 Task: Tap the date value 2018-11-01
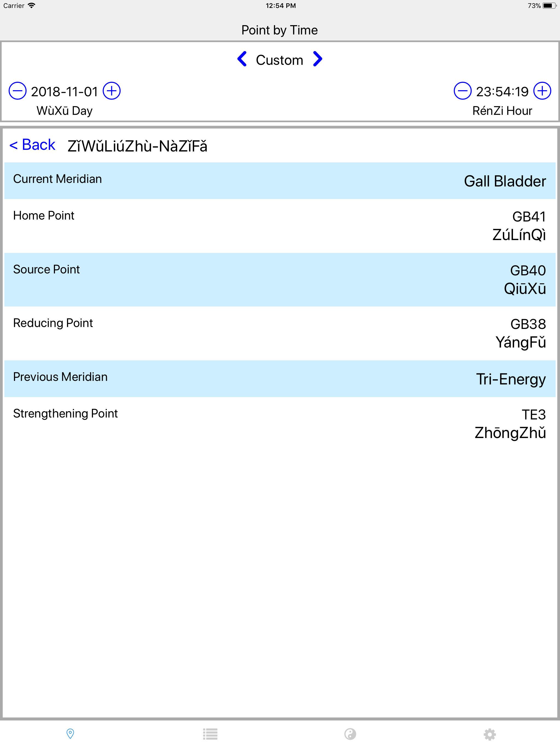tap(64, 92)
